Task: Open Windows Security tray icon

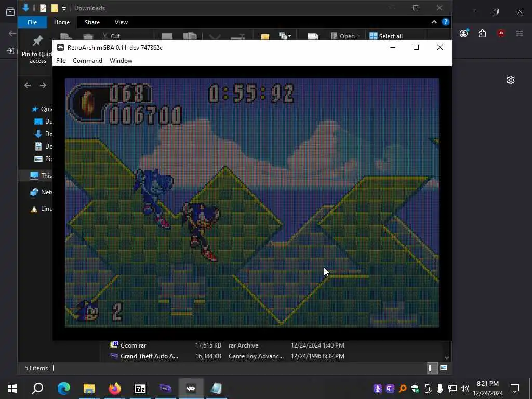Action: (415, 389)
